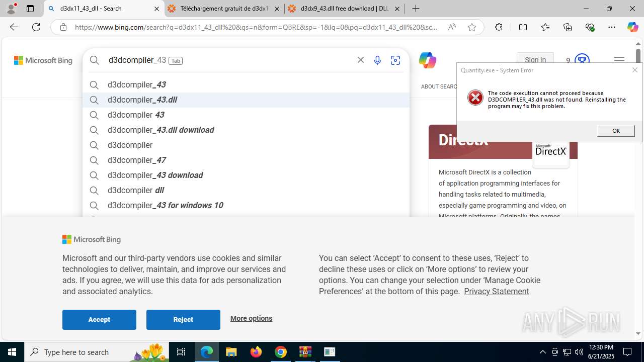Screen dimensions: 644x362
Task: Switch to d3dx11_43_dll Search tab
Action: 104,9
